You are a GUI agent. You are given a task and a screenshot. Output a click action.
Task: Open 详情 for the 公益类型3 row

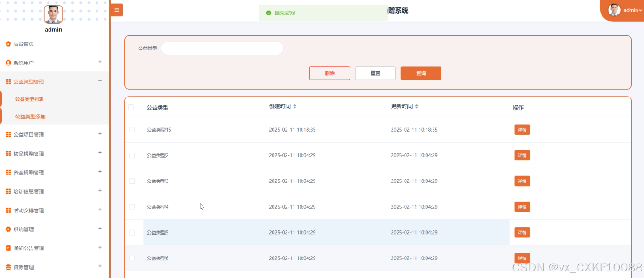522,181
